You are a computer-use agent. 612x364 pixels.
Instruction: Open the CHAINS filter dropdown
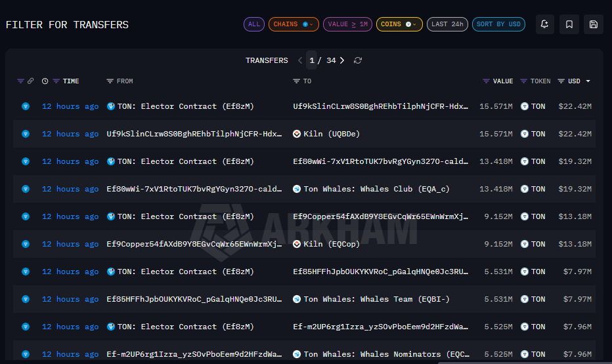pos(294,24)
